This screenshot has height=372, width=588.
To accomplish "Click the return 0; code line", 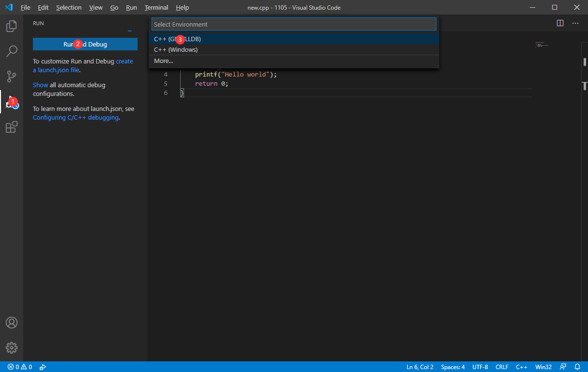I will (212, 83).
